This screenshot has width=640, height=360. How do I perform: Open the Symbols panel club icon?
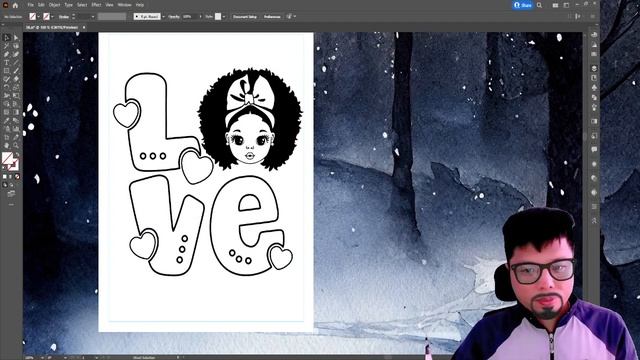(594, 87)
